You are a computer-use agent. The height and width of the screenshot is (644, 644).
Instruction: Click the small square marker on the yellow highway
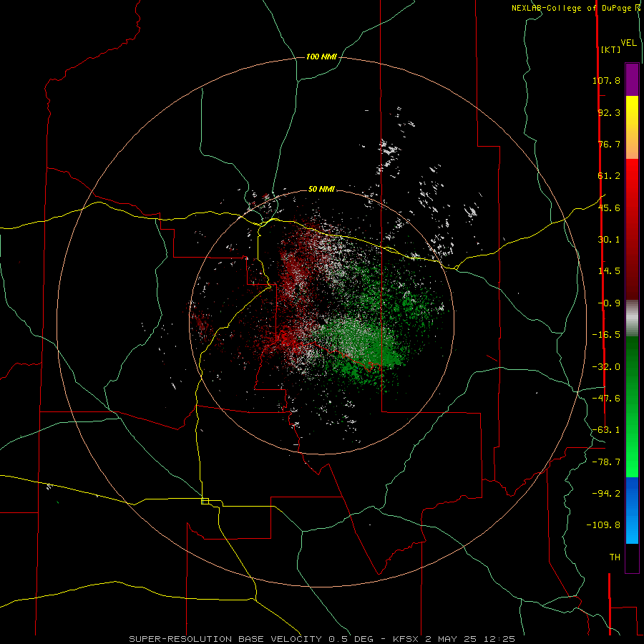coord(205,501)
